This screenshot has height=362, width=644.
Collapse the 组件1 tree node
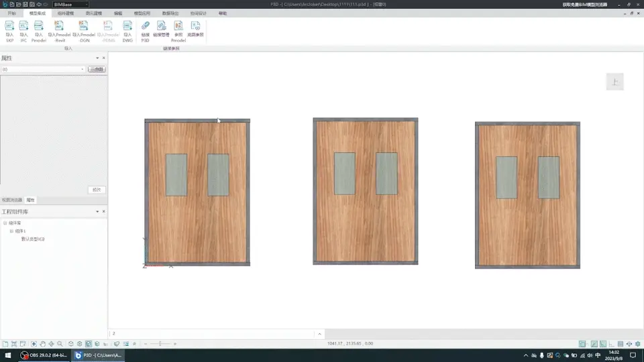[x=11, y=231]
